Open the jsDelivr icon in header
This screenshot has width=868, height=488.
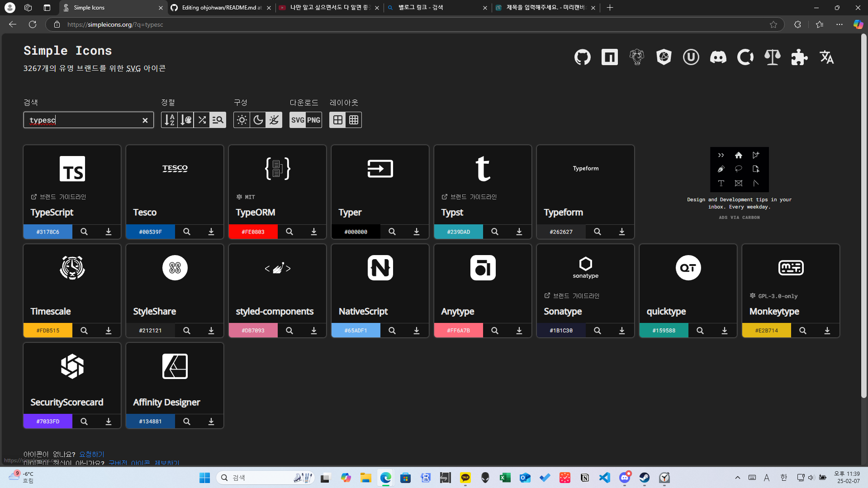pyautogui.click(x=664, y=57)
